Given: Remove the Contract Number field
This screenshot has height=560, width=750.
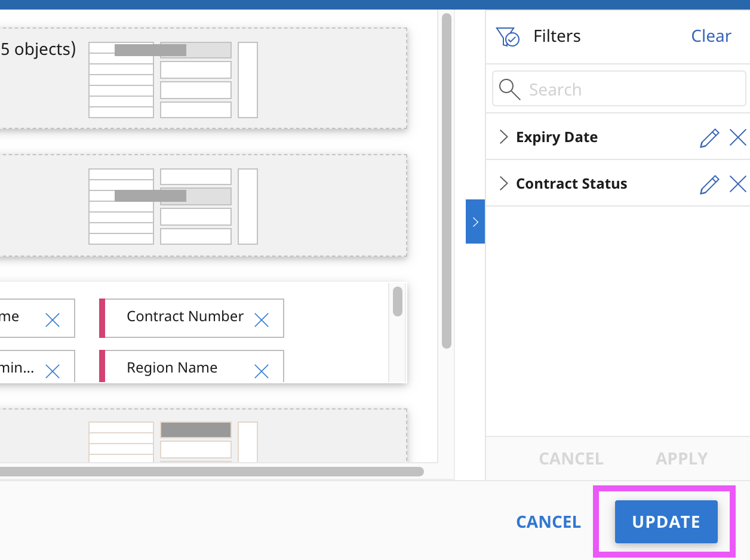Looking at the screenshot, I should pyautogui.click(x=261, y=321).
